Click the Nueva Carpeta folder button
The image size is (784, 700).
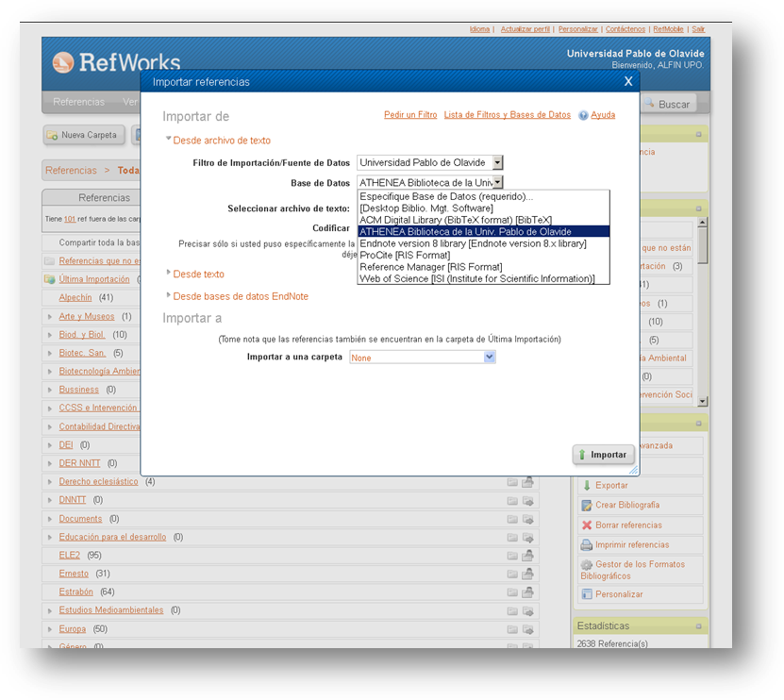84,135
